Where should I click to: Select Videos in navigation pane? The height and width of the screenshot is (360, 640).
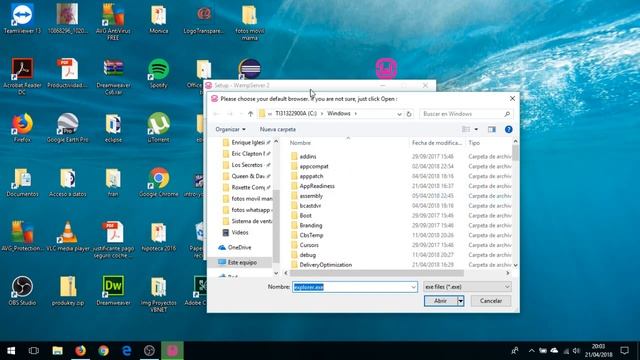pos(240,232)
